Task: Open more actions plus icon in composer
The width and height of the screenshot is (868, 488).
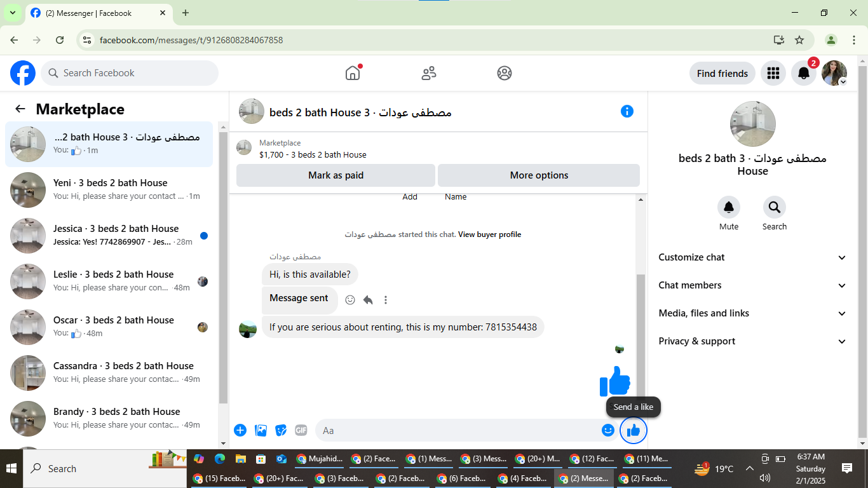Action: coord(240,430)
